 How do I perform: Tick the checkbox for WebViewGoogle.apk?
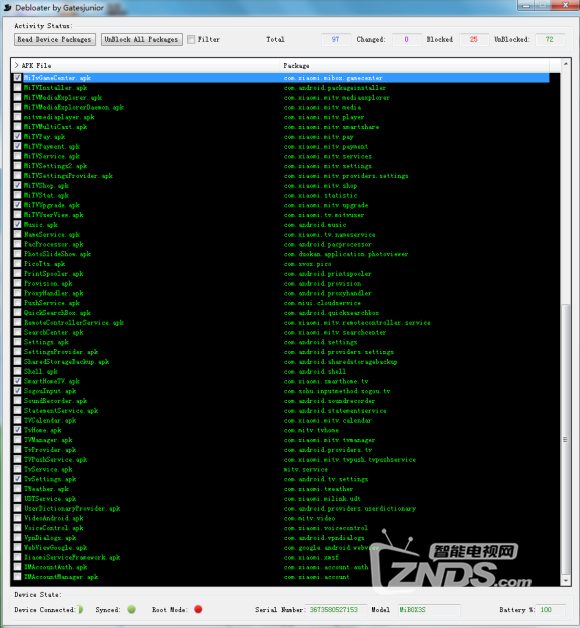pyautogui.click(x=18, y=547)
